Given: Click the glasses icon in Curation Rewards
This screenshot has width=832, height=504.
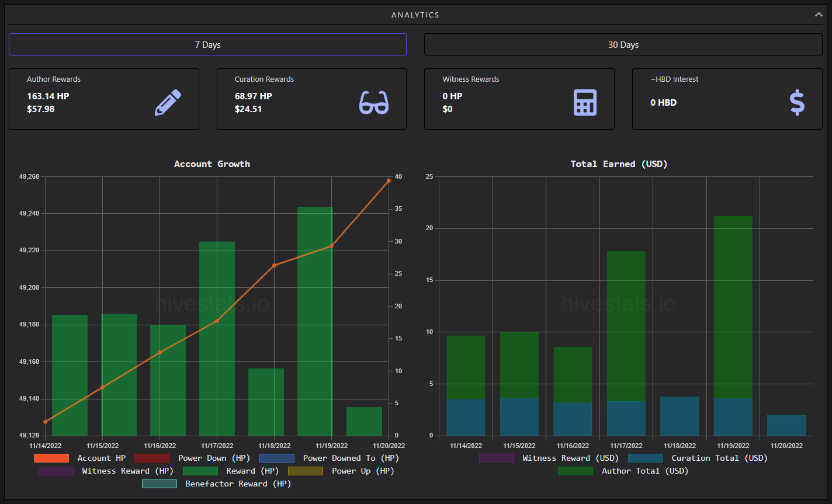Looking at the screenshot, I should point(374,103).
